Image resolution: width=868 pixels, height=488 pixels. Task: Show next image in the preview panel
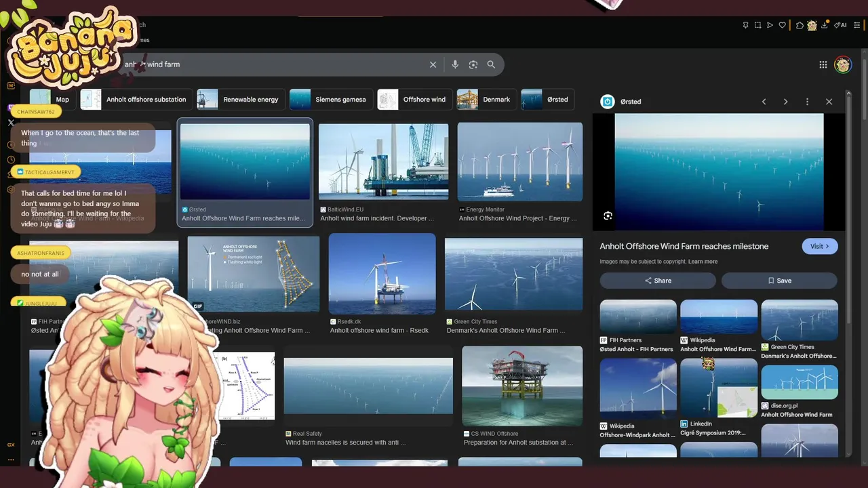pos(785,102)
